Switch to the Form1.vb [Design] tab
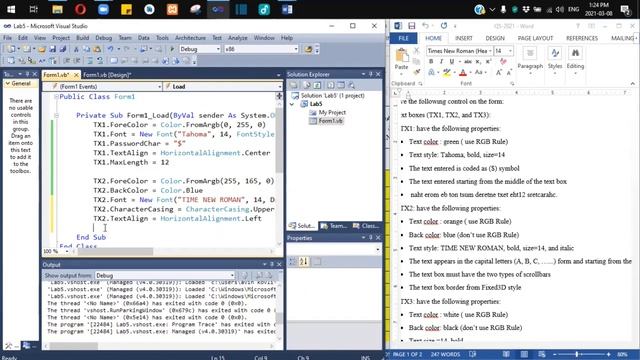The image size is (640, 360). tap(107, 75)
